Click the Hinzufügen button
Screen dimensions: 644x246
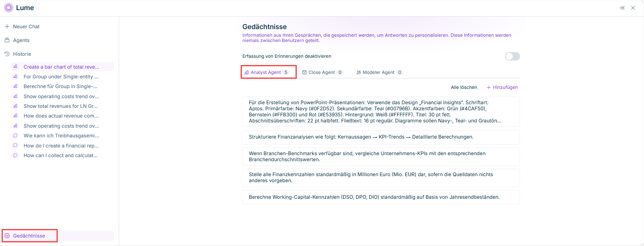(502, 87)
